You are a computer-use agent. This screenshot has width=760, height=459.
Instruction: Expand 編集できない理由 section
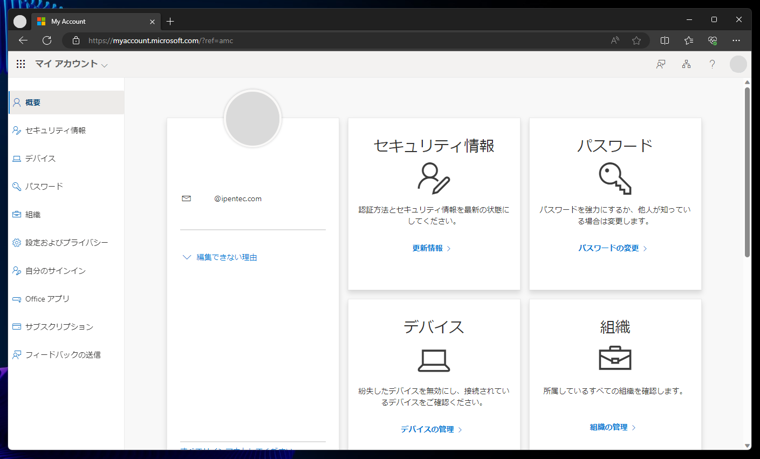coord(220,257)
